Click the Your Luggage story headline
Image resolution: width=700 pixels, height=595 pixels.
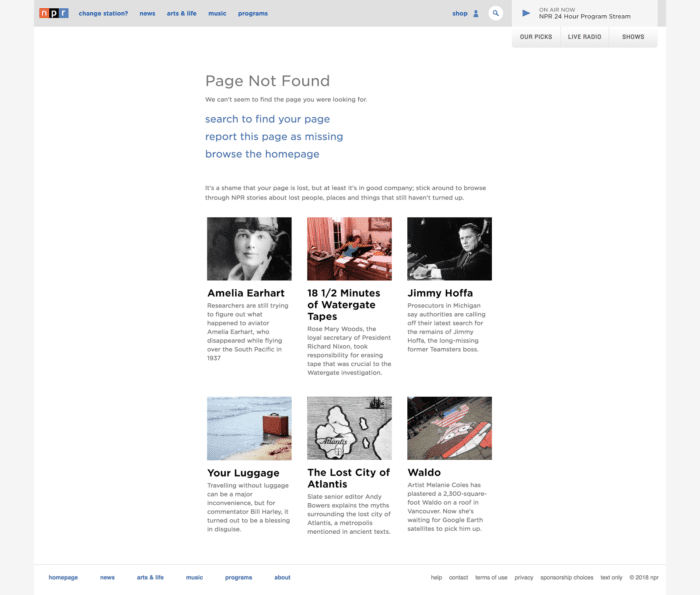(243, 473)
